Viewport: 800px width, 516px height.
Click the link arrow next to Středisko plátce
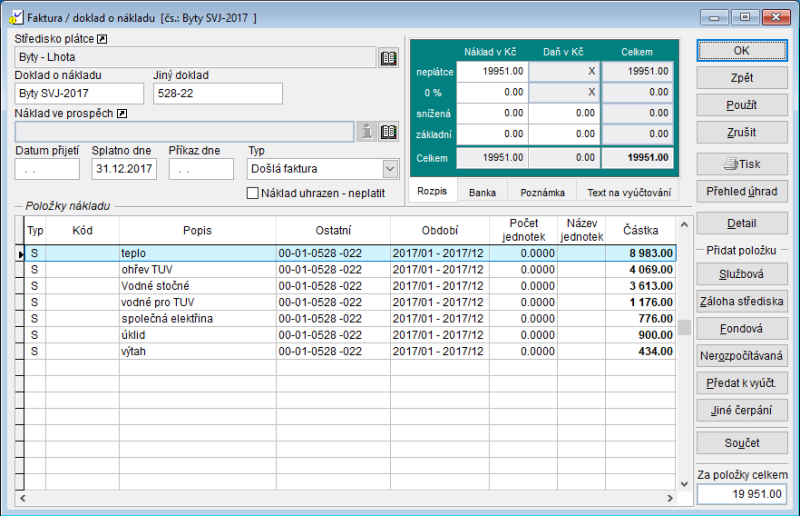coord(101,39)
